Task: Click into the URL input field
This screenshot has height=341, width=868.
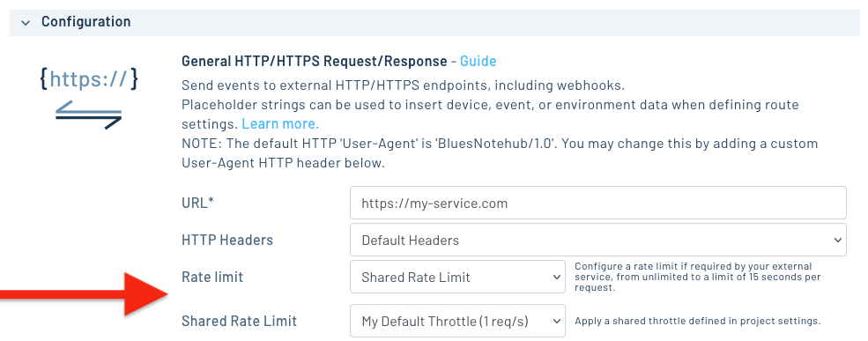Action: pyautogui.click(x=597, y=204)
